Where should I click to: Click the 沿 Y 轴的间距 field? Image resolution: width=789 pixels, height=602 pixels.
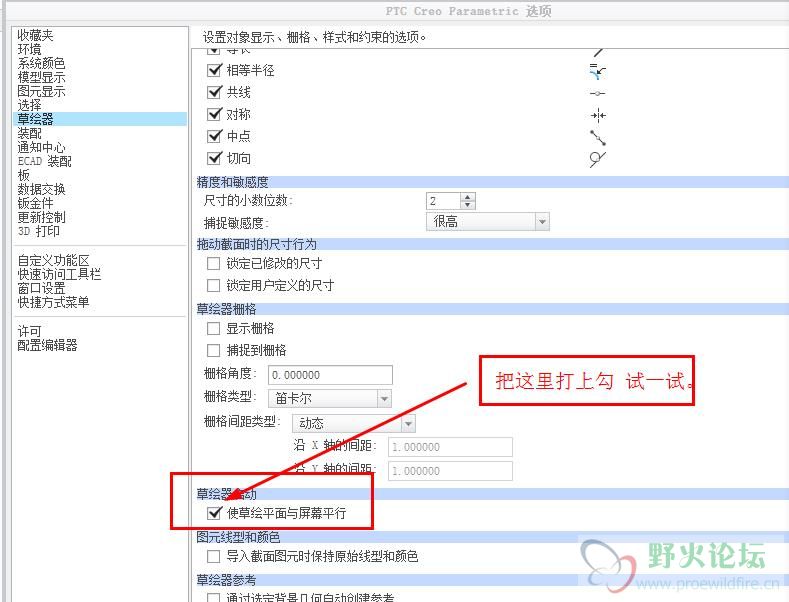point(450,471)
